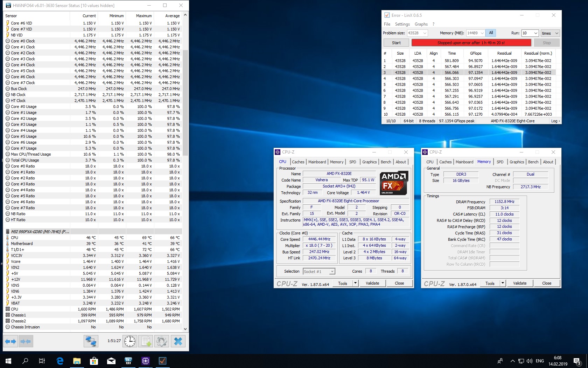This screenshot has width=588, height=368.
Task: Reset the HWiNFO elapsed-time clock icon
Action: [x=130, y=341]
